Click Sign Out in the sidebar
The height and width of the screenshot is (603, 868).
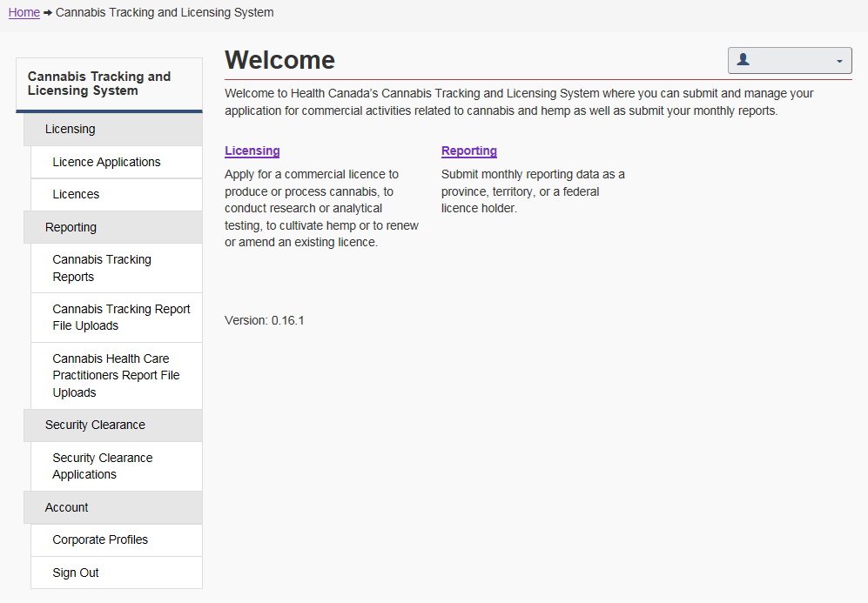76,573
